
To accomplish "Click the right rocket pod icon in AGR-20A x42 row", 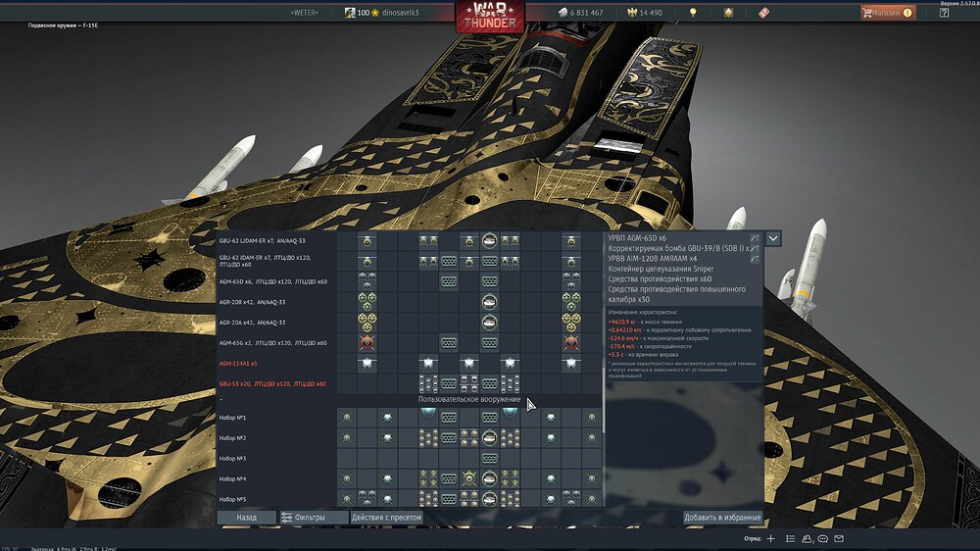I will tap(570, 323).
